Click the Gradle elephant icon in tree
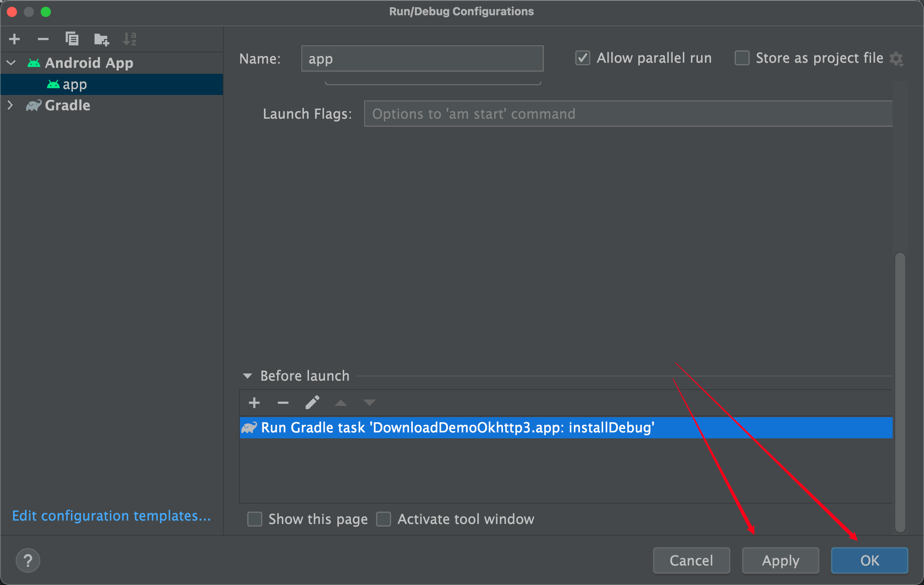 (34, 105)
